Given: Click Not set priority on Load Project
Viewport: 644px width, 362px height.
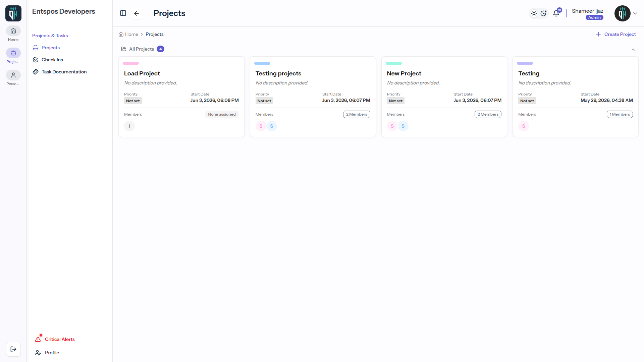Looking at the screenshot, I should click(133, 101).
